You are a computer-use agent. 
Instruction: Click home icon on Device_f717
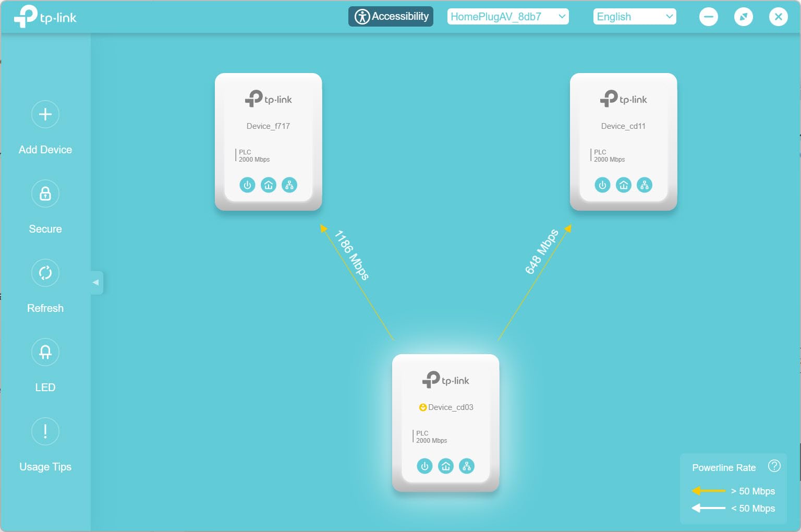[269, 185]
